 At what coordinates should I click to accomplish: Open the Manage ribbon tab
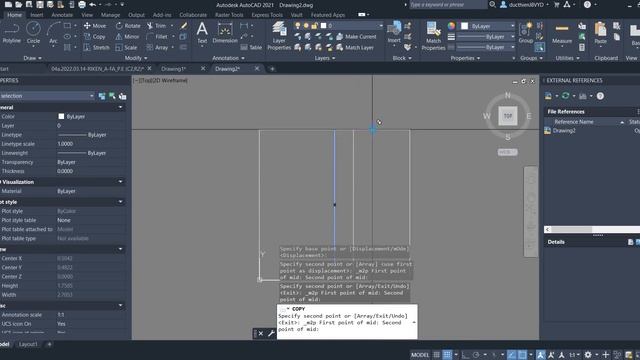coord(110,15)
